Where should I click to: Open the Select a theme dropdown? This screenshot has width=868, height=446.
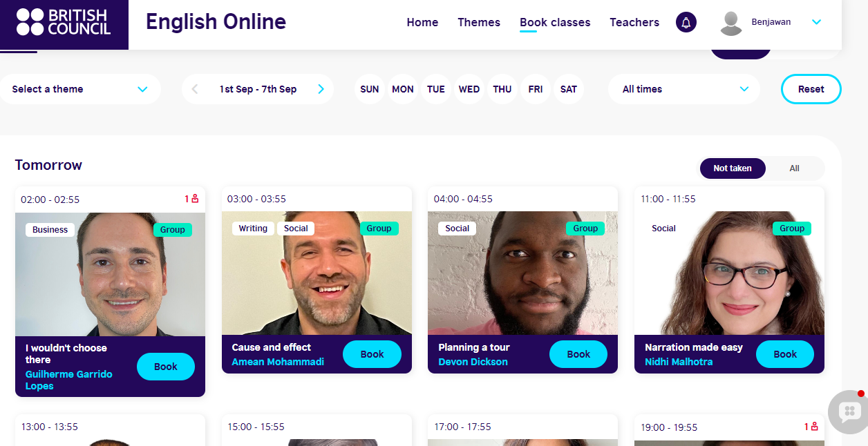tap(80, 89)
